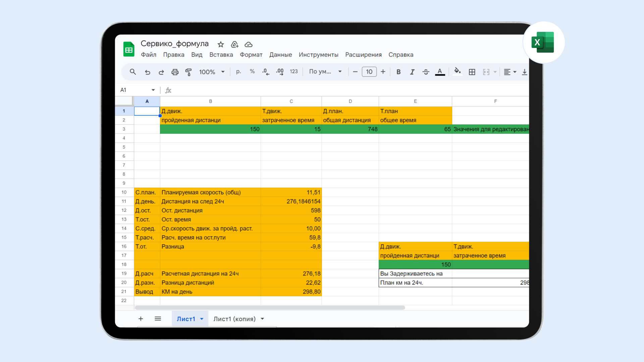Click the horizontal scrollbar

tap(270, 308)
